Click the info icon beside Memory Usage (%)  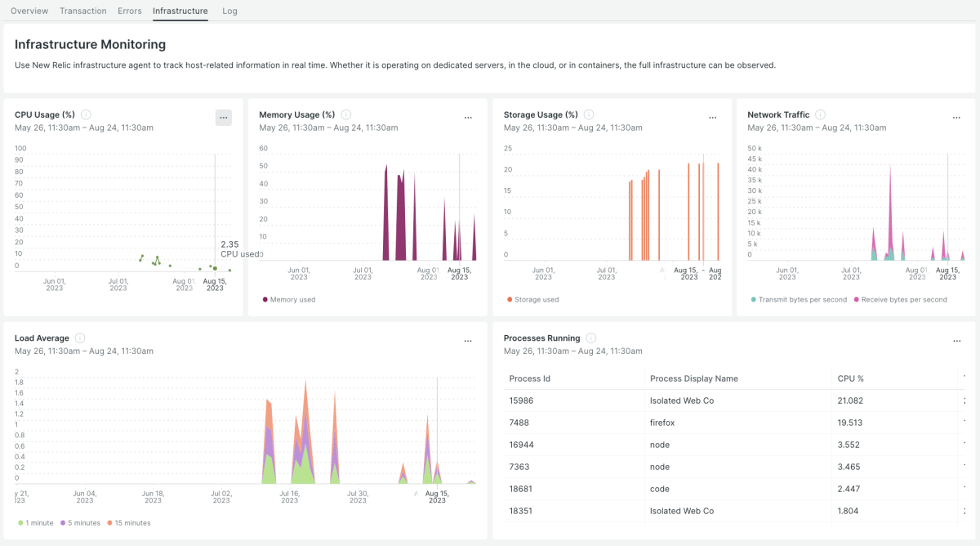click(x=345, y=115)
